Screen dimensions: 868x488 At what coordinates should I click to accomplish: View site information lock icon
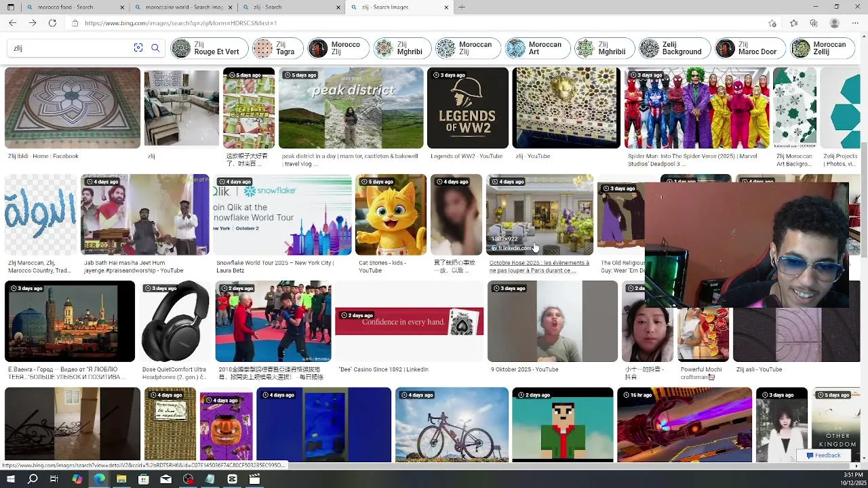point(75,23)
